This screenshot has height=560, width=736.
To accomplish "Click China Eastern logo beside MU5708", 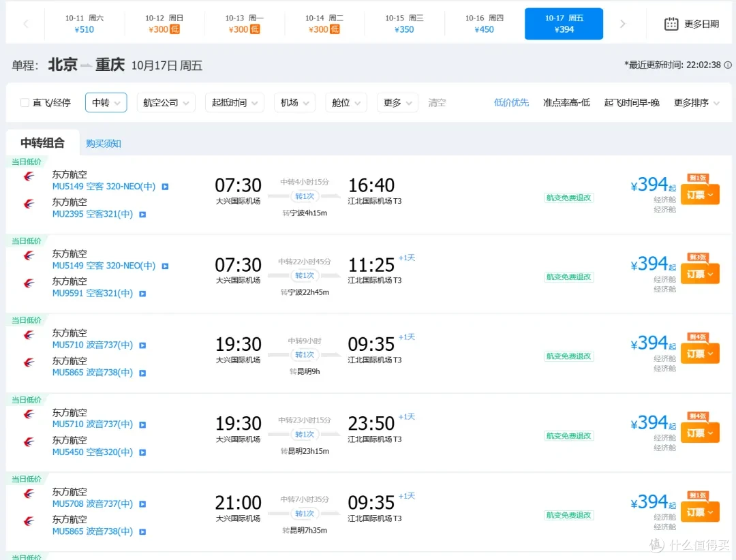I will point(29,494).
